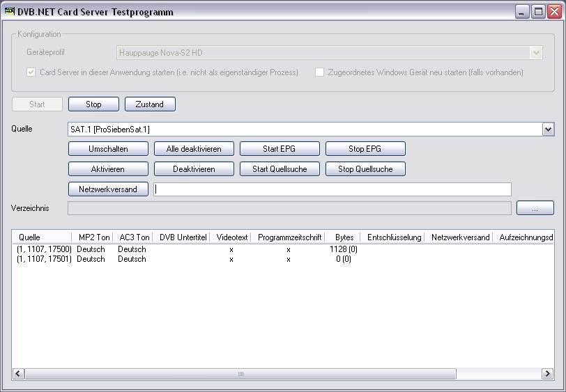Click the Aktivieren button
Image resolution: width=566 pixels, height=392 pixels.
click(x=108, y=169)
